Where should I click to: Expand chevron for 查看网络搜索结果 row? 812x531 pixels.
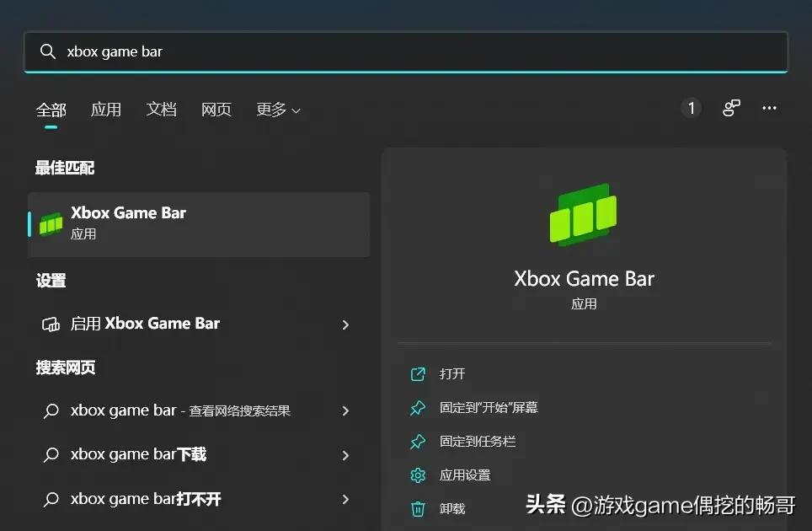pyautogui.click(x=345, y=410)
